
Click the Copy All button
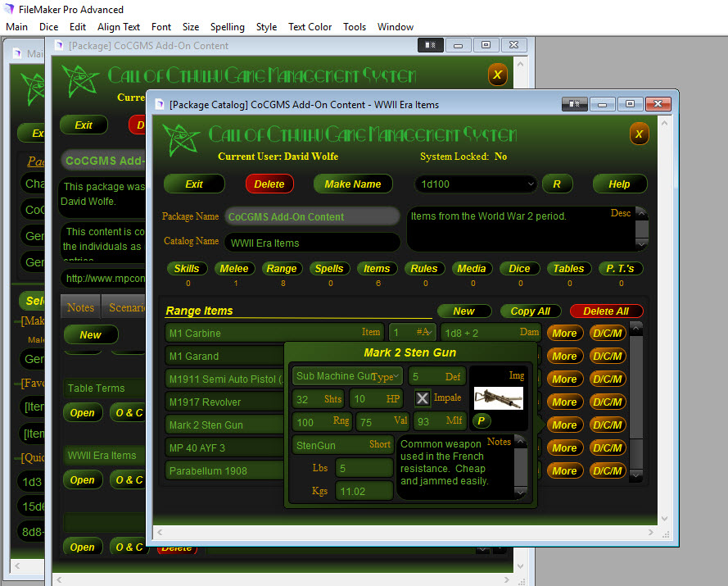tap(530, 311)
